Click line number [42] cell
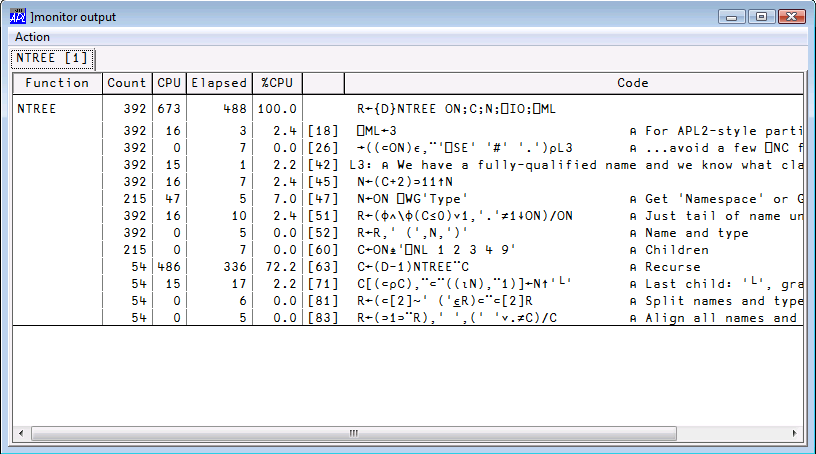The image size is (816, 454). click(x=323, y=165)
